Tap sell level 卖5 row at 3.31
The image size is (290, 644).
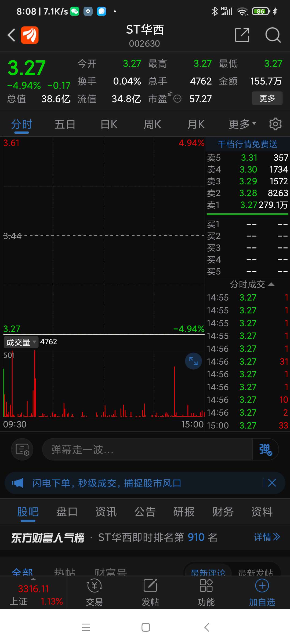pos(247,158)
